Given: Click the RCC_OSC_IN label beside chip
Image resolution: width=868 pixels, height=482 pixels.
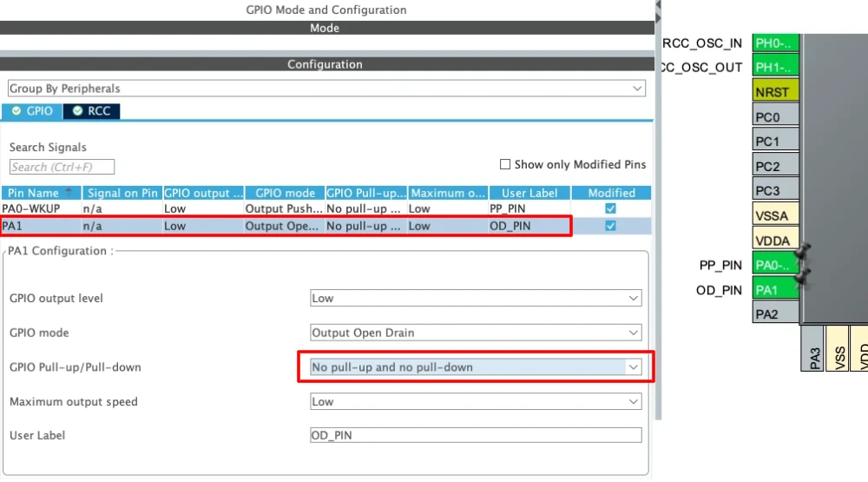Looking at the screenshot, I should pos(702,43).
